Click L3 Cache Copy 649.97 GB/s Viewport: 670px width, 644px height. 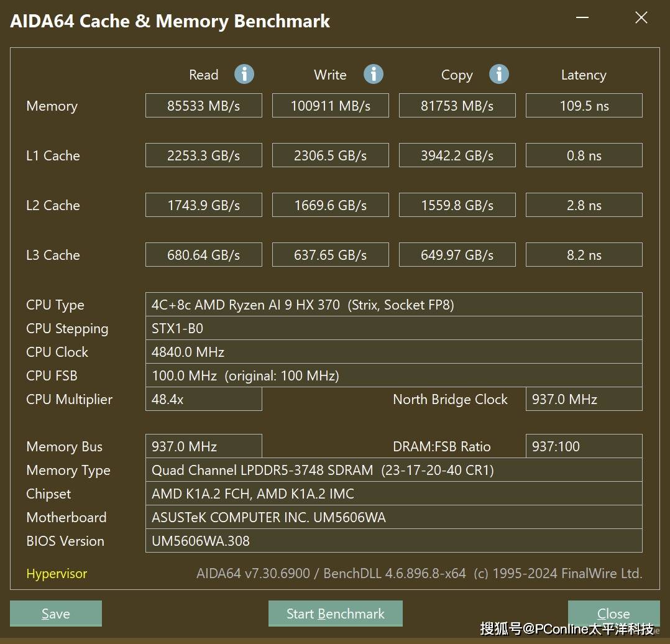coord(457,255)
